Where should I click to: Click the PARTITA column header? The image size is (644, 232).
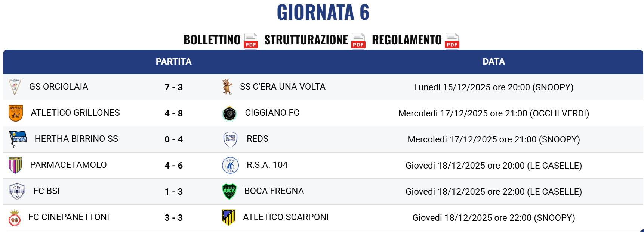point(173,62)
